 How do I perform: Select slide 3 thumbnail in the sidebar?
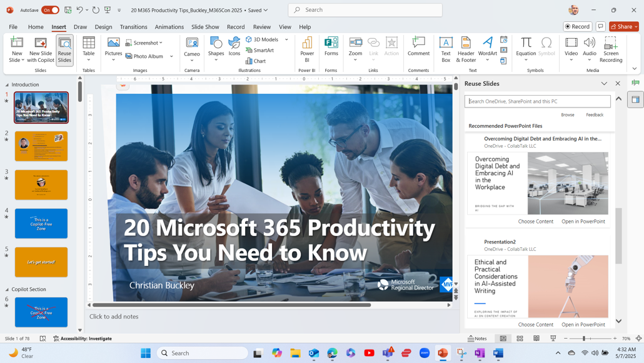pos(41,185)
